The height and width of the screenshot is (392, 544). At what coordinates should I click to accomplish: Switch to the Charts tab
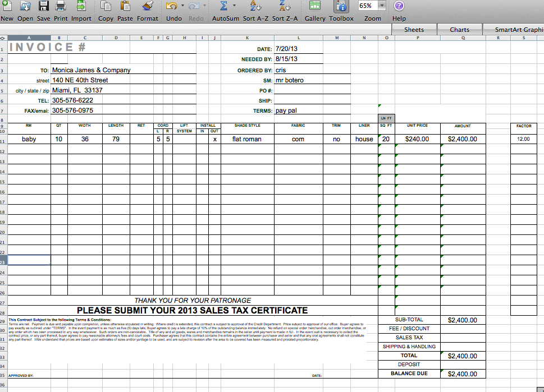[459, 29]
